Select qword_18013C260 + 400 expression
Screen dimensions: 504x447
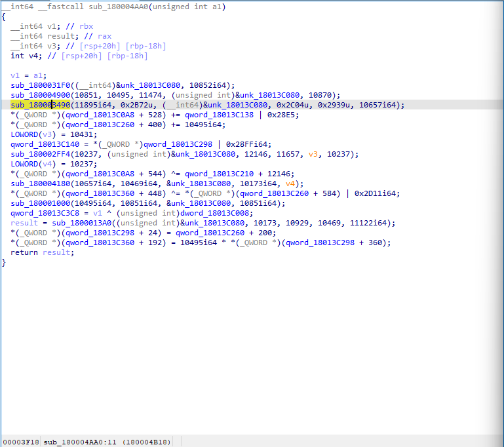click(x=113, y=125)
